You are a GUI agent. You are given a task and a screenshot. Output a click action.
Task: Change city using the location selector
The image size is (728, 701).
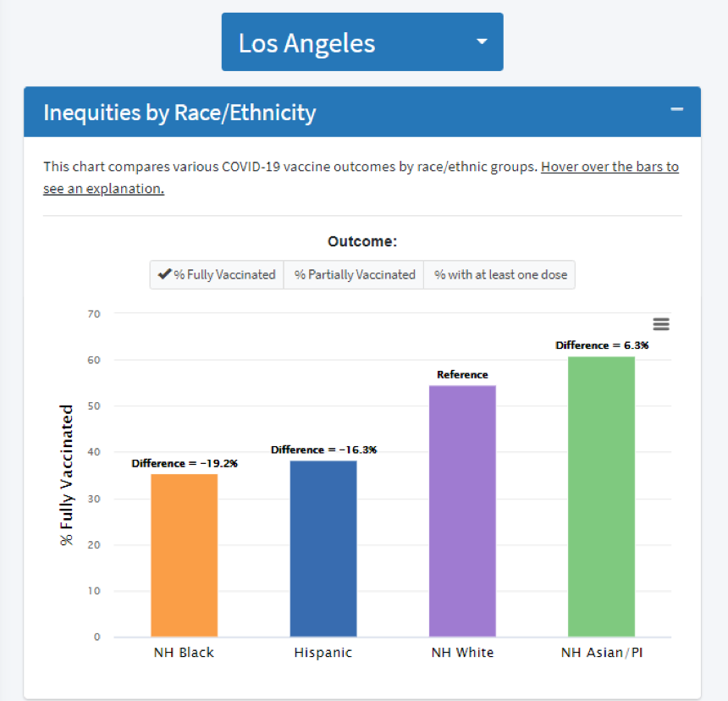[x=362, y=41]
